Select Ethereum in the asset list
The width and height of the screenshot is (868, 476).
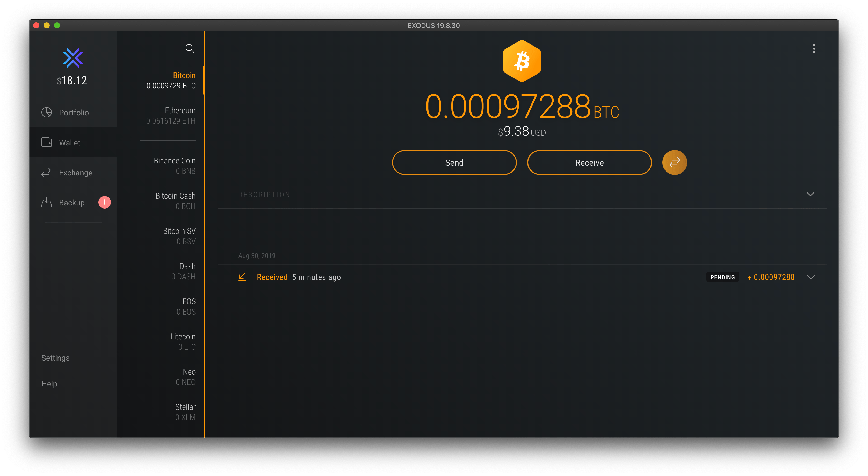[x=171, y=115]
